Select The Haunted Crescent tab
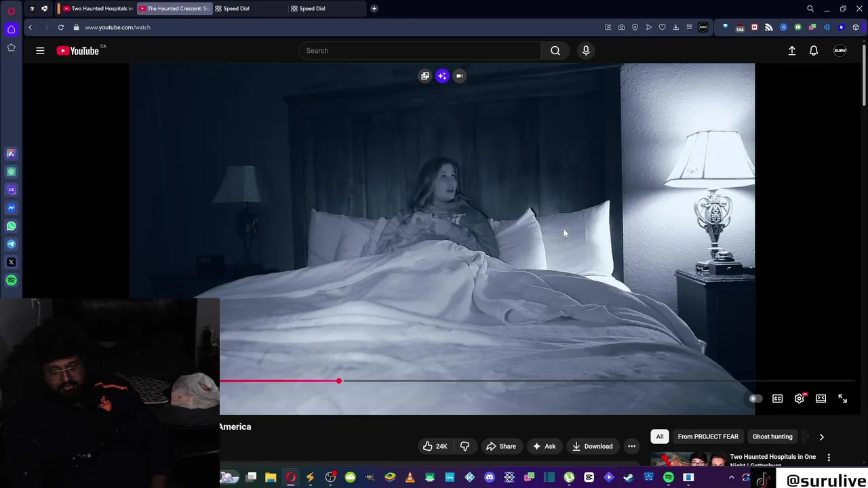This screenshot has width=868, height=488. pos(174,8)
